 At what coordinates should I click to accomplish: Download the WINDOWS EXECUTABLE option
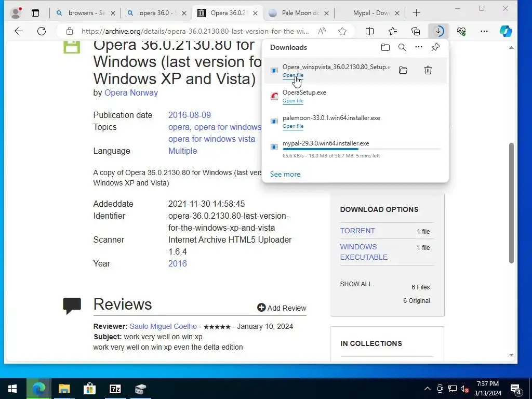364,252
